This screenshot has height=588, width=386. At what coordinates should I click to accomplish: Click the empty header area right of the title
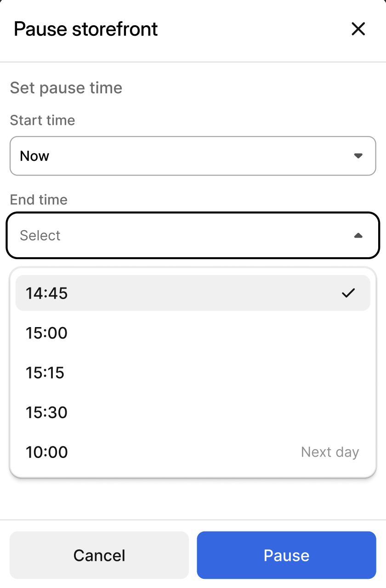coord(253,29)
